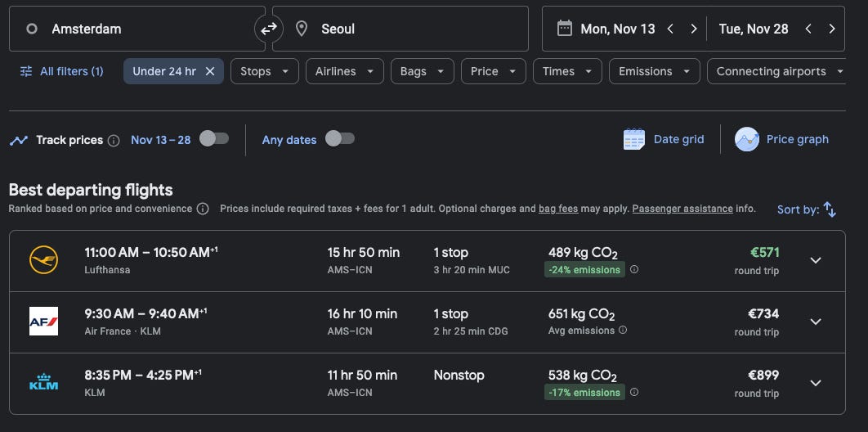Follow the bag fees link

click(x=558, y=209)
